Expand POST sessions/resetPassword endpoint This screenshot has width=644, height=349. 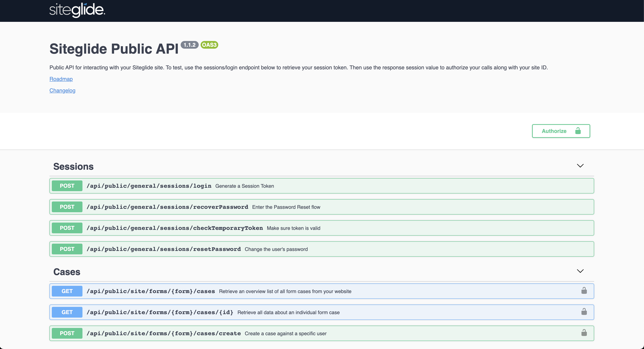pos(321,249)
